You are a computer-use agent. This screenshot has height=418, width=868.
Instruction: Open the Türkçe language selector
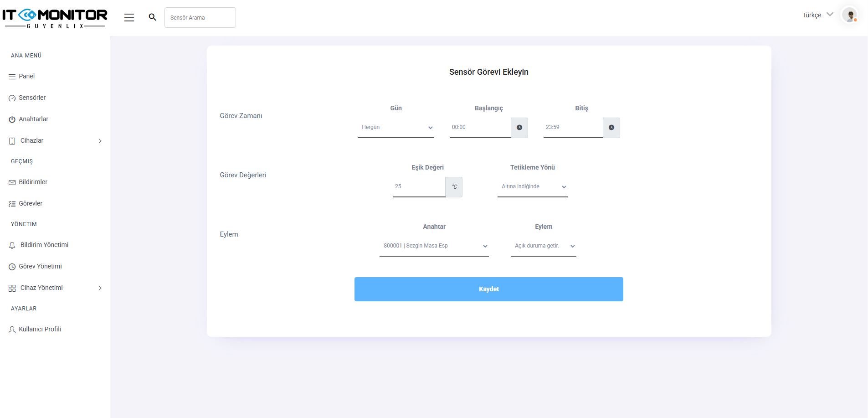[817, 15]
